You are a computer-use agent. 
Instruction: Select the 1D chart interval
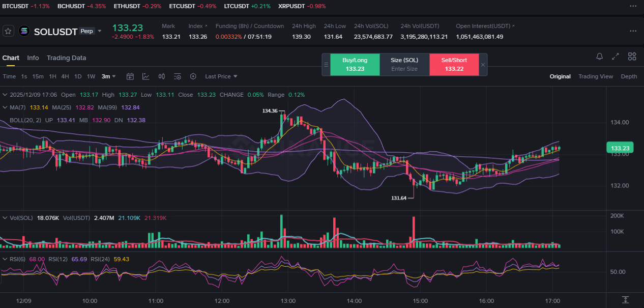pyautogui.click(x=78, y=76)
